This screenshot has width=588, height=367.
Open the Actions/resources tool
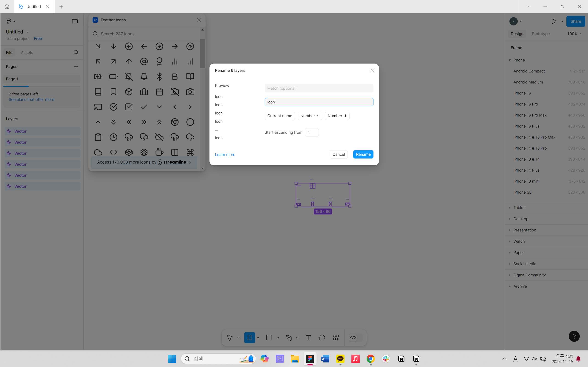336,338
